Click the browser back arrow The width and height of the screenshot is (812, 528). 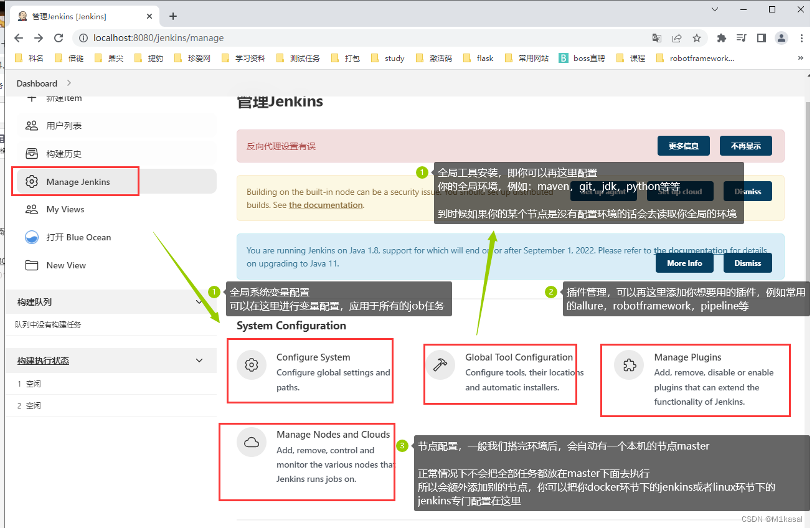19,38
